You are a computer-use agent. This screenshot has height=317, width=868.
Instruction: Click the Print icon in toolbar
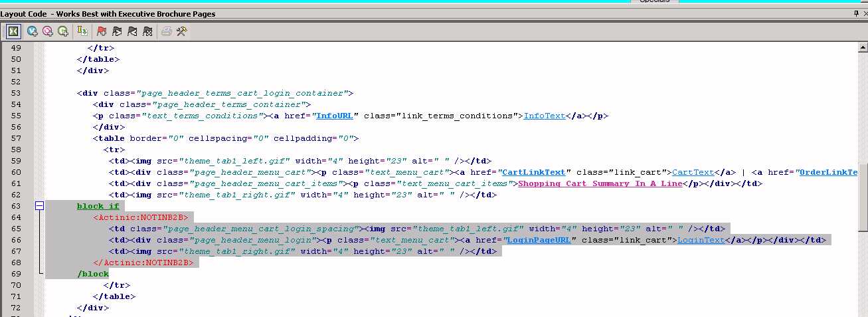pyautogui.click(x=167, y=31)
